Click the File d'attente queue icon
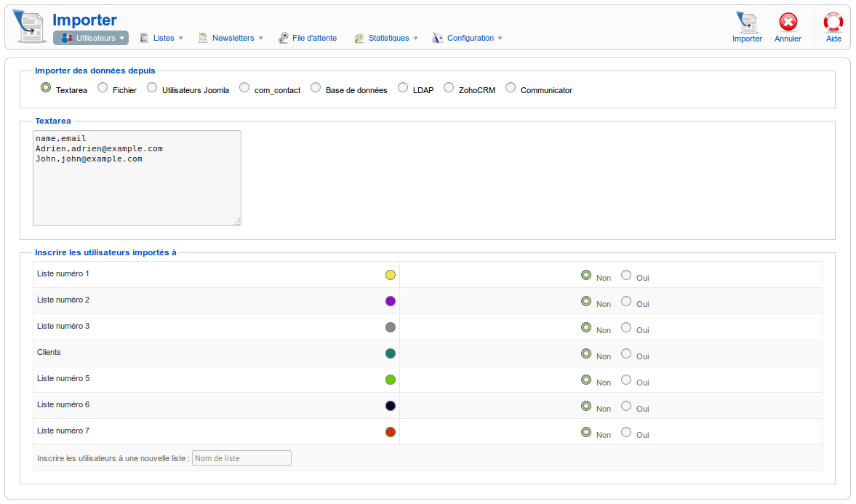This screenshot has width=856, height=504. click(284, 38)
